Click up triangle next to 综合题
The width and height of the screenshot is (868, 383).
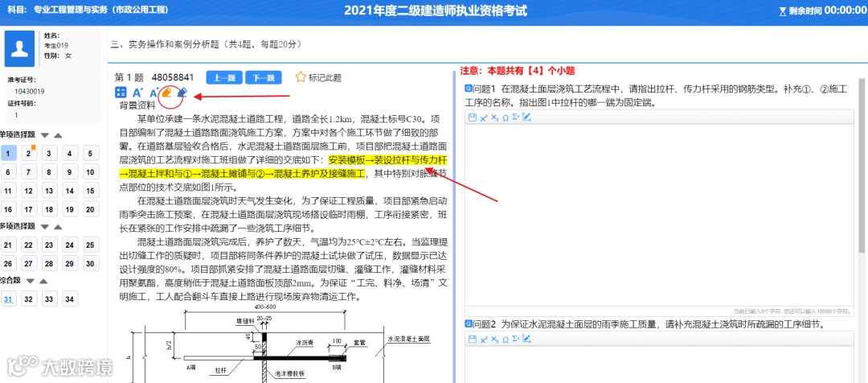point(42,281)
